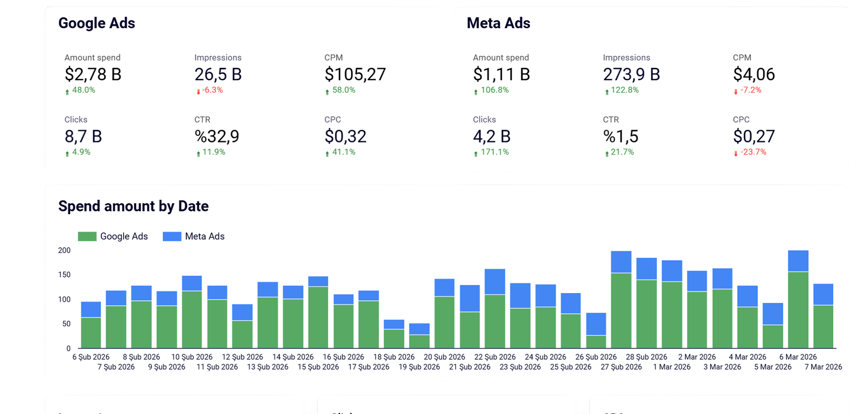Click the -6.3% change text
The width and height of the screenshot is (868, 414).
pos(213,90)
